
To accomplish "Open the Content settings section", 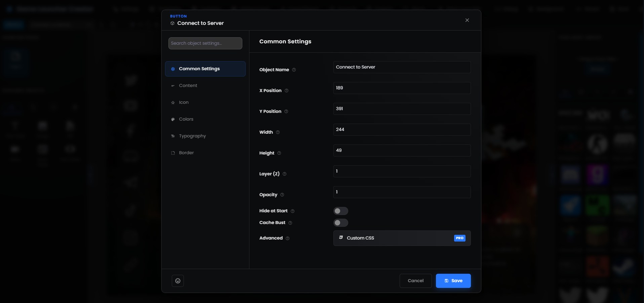I will [188, 86].
